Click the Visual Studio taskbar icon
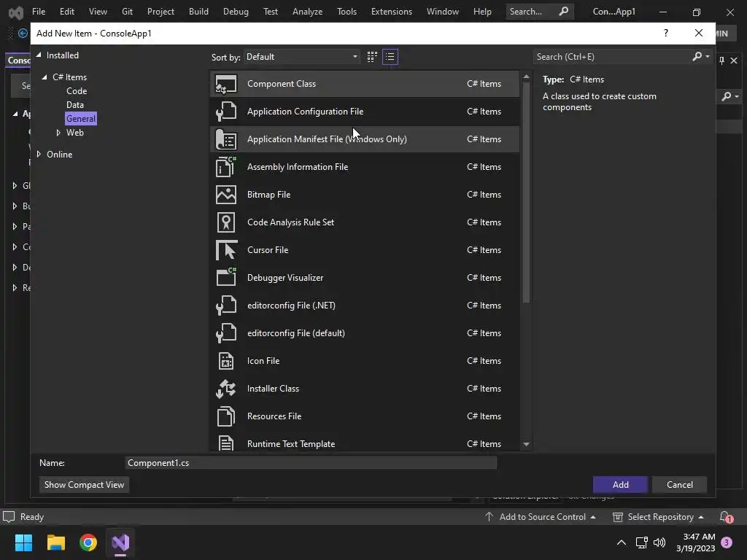Screen dimensions: 747x560 click(120, 542)
